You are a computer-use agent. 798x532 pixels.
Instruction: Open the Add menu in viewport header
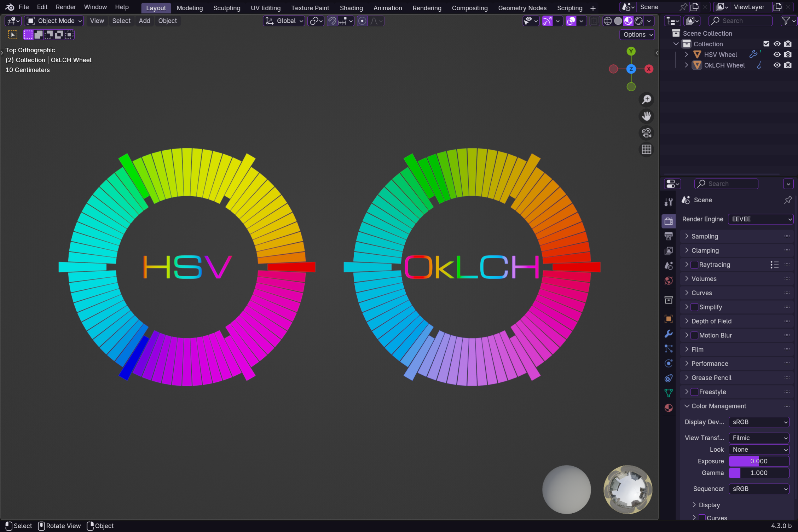(144, 21)
